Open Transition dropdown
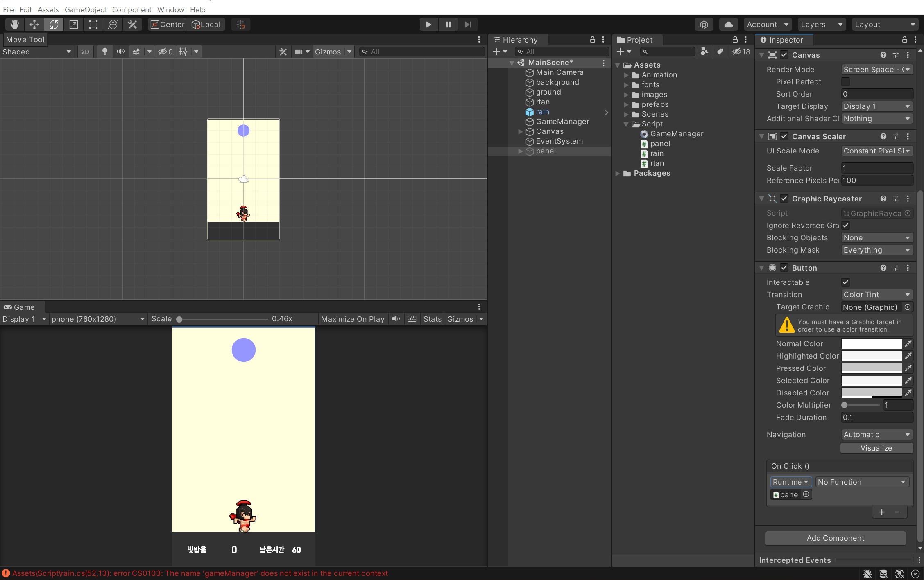 point(877,295)
